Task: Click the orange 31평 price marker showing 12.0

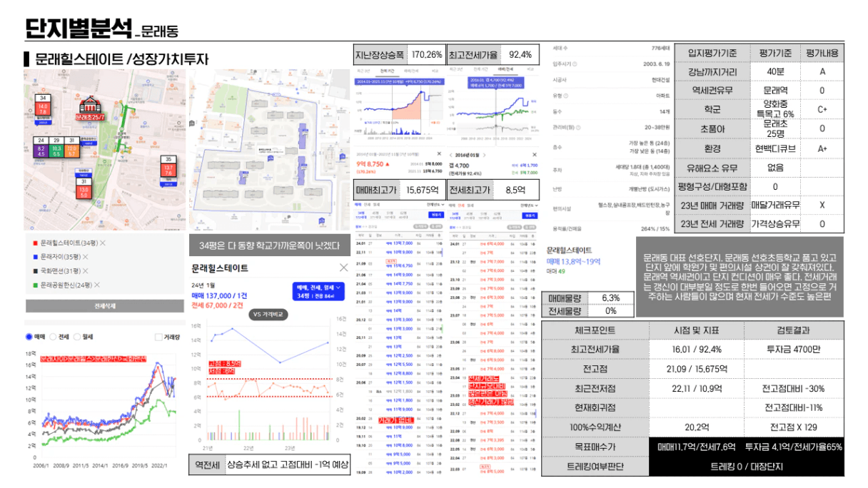Action: click(72, 148)
